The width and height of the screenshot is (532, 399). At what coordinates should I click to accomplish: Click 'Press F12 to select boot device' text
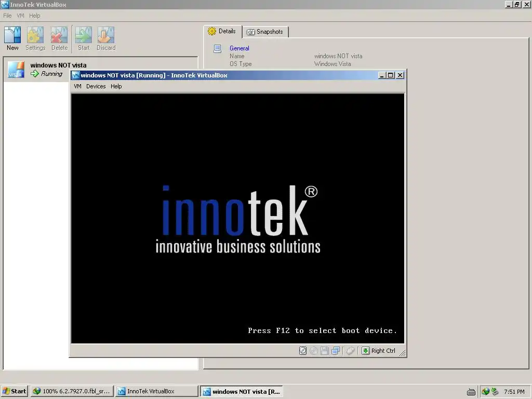click(322, 330)
